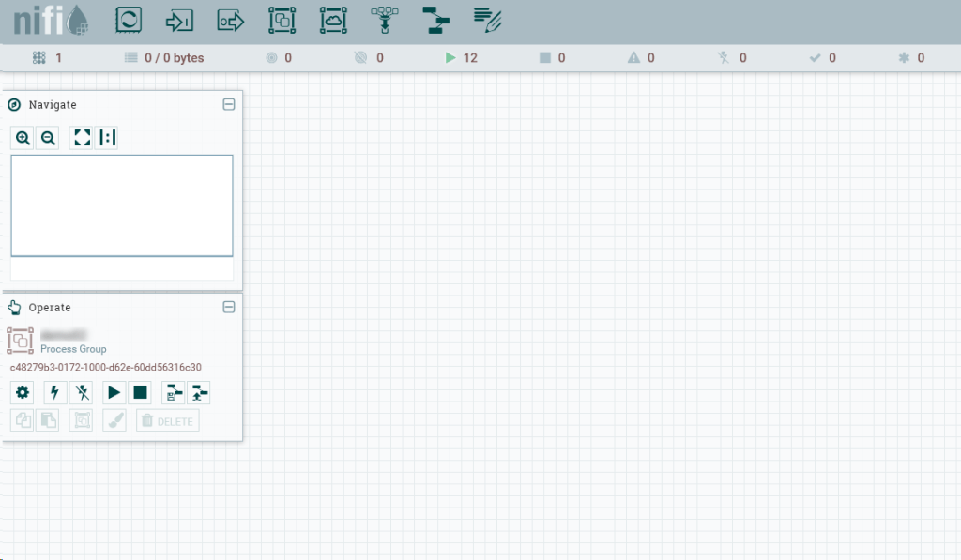The image size is (961, 560).
Task: Start the process group
Action: pyautogui.click(x=114, y=393)
